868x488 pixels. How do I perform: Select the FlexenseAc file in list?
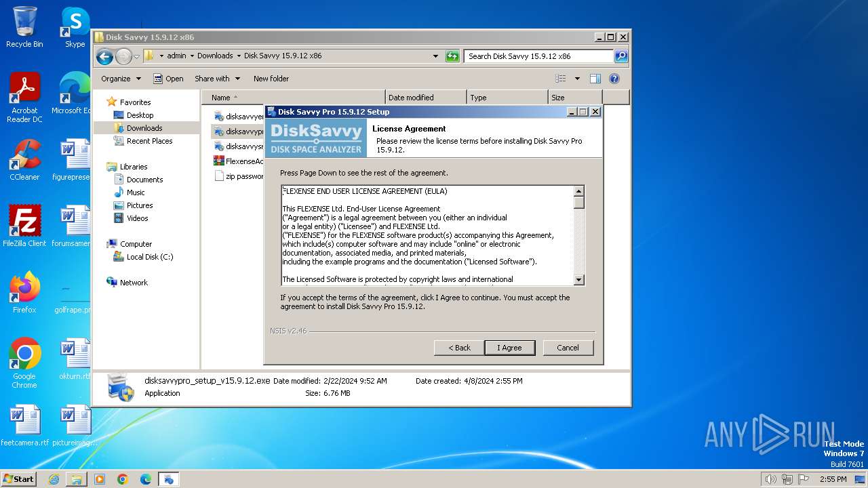[x=239, y=161]
